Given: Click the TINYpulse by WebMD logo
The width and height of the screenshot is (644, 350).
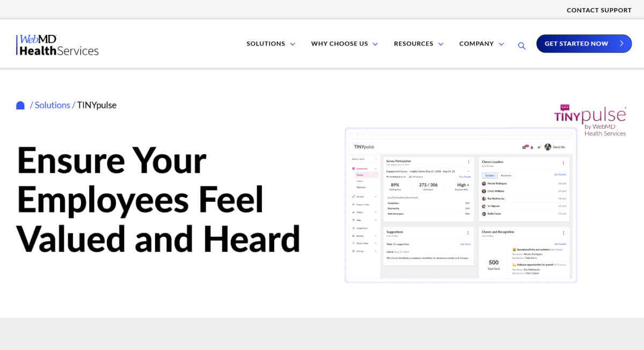Looking at the screenshot, I should 590,120.
